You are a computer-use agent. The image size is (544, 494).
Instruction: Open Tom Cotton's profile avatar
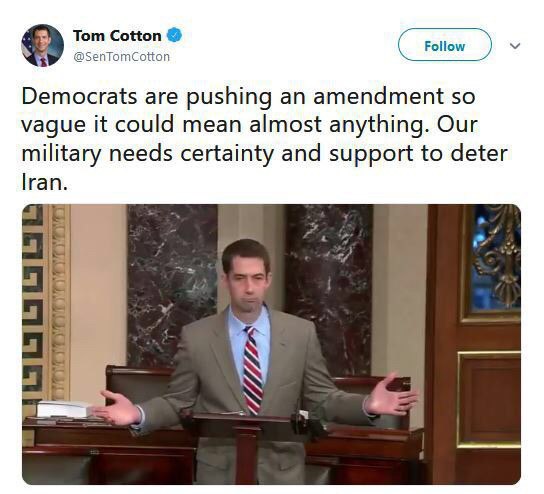[42, 45]
